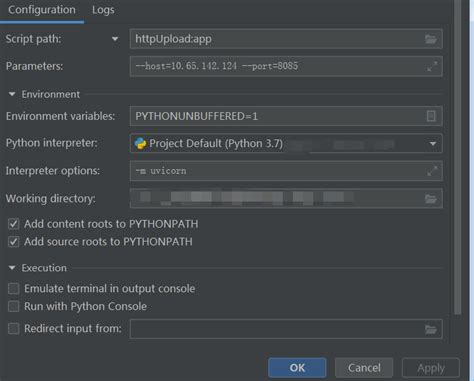
Task: Open the Python interpreter dropdown
Action: click(x=433, y=144)
